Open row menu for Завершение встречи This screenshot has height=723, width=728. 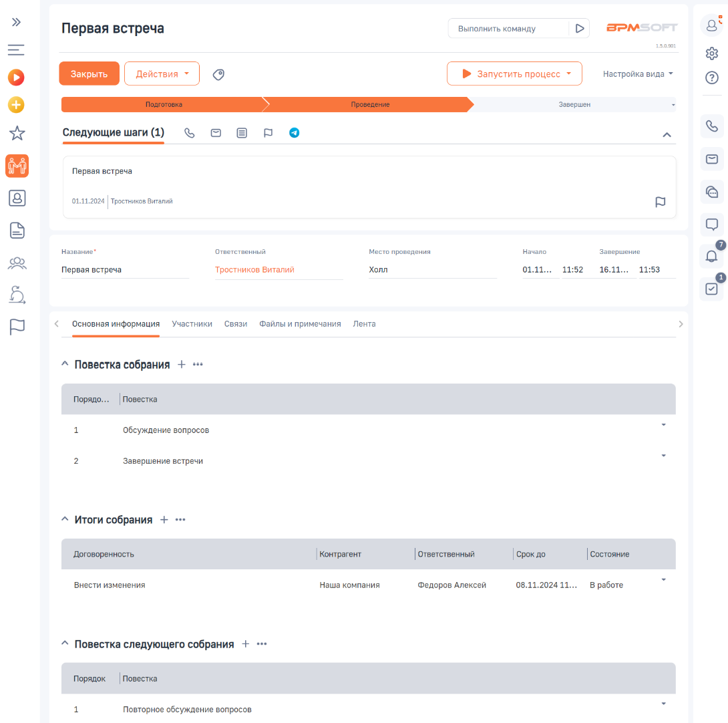[663, 455]
